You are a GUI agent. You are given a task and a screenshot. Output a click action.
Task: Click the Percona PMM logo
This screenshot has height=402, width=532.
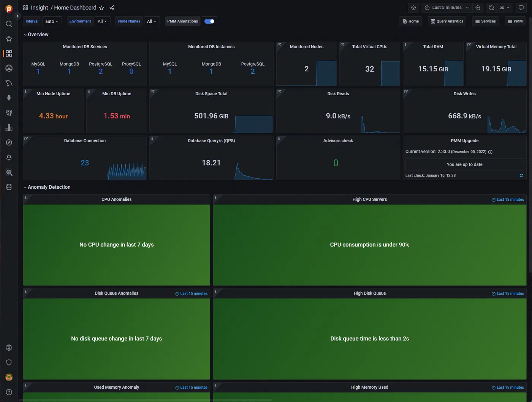coord(9,9)
